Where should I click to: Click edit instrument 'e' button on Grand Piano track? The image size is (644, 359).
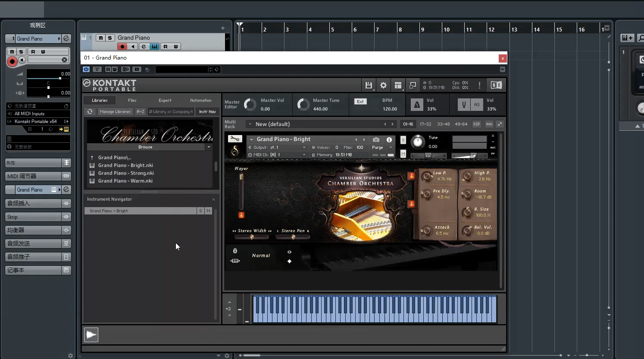(x=144, y=47)
